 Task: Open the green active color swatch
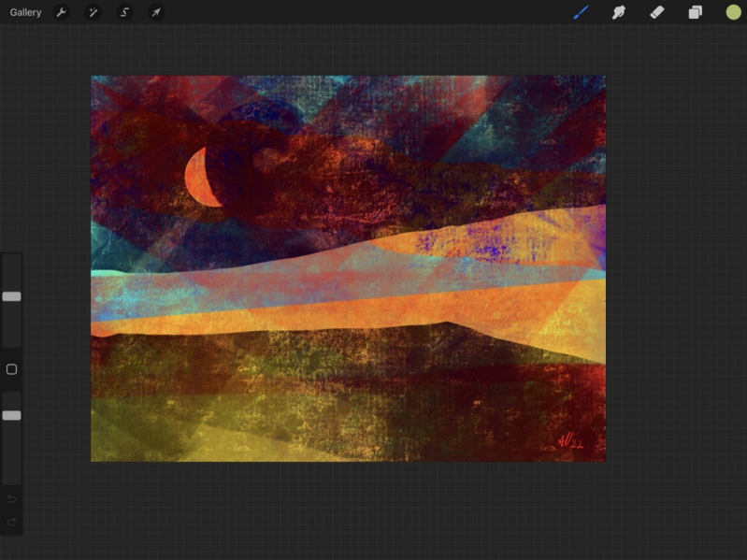(x=733, y=13)
